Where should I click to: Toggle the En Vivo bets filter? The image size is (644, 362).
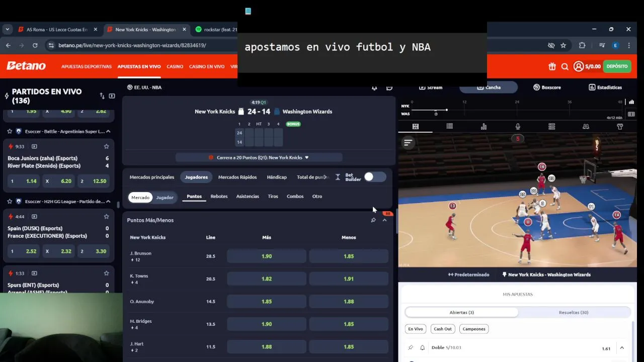(416, 329)
